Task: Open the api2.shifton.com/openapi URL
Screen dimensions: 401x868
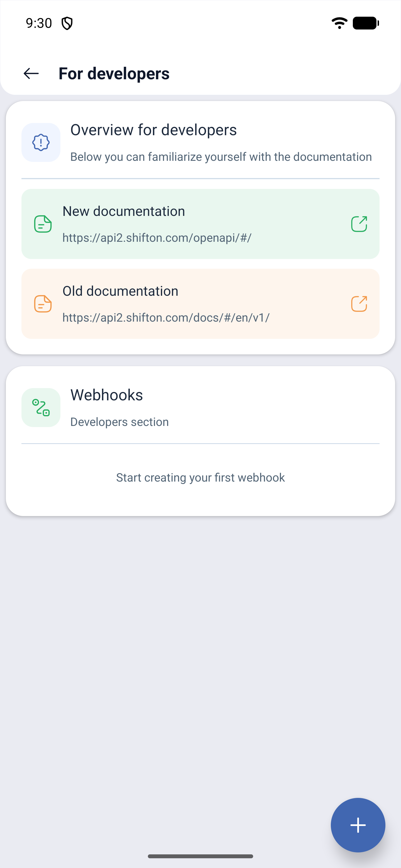Action: (x=157, y=238)
